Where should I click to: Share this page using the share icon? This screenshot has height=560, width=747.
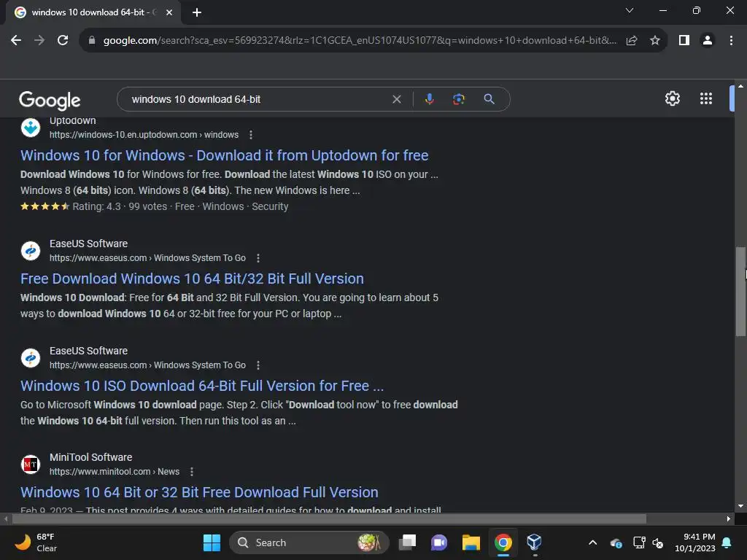coord(632,41)
